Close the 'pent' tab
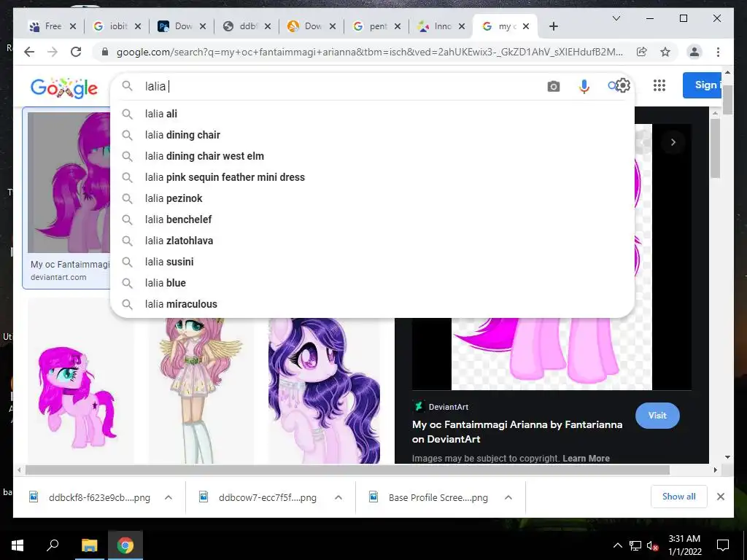 click(398, 27)
